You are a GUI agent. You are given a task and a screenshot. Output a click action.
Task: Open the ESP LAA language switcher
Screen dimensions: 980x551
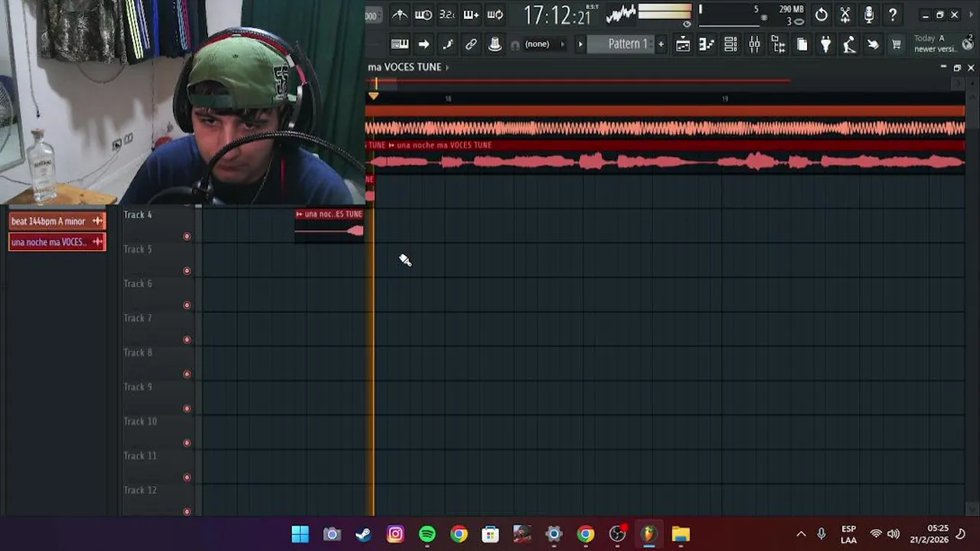point(848,534)
